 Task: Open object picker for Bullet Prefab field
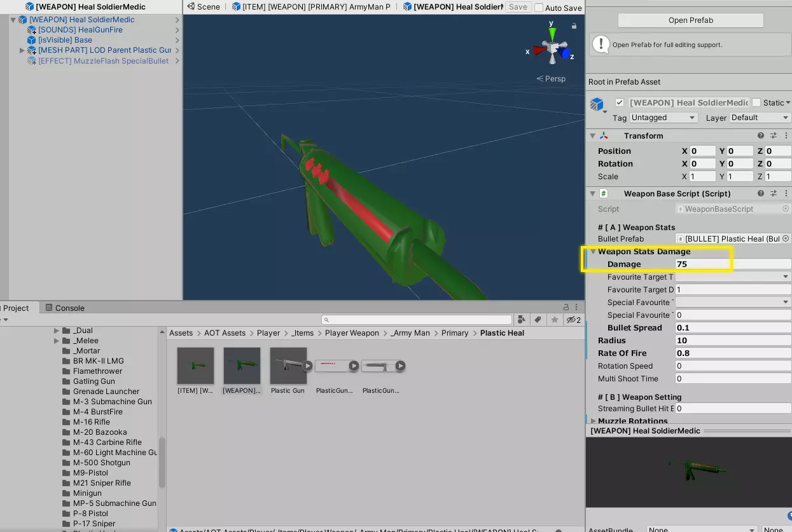tap(786, 239)
